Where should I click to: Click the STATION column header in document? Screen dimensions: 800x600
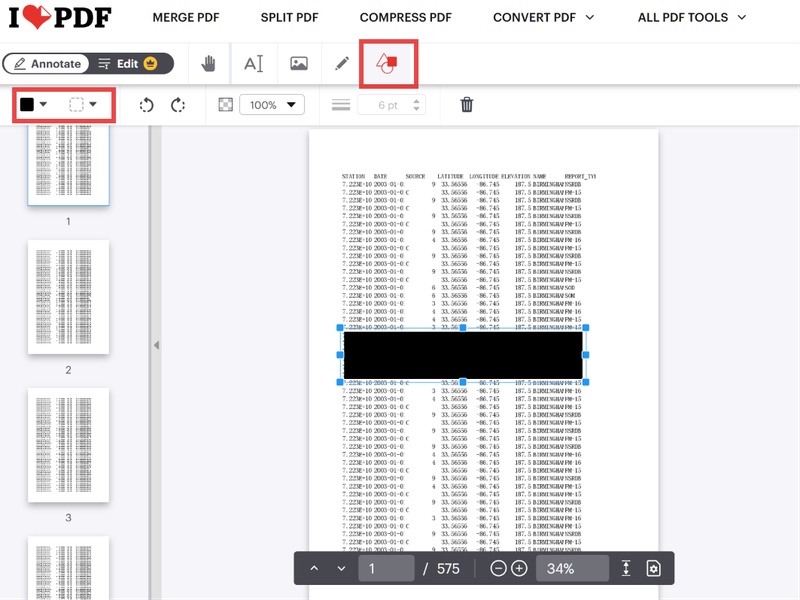353,177
